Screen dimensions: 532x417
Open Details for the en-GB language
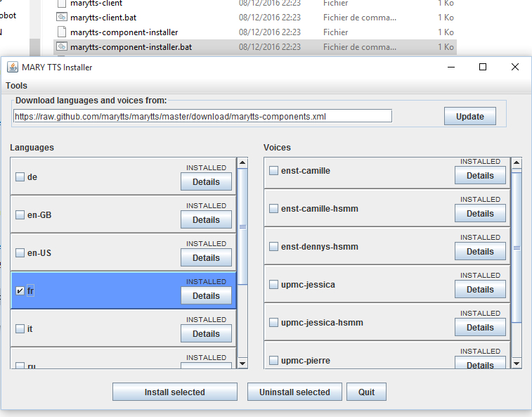[206, 219]
